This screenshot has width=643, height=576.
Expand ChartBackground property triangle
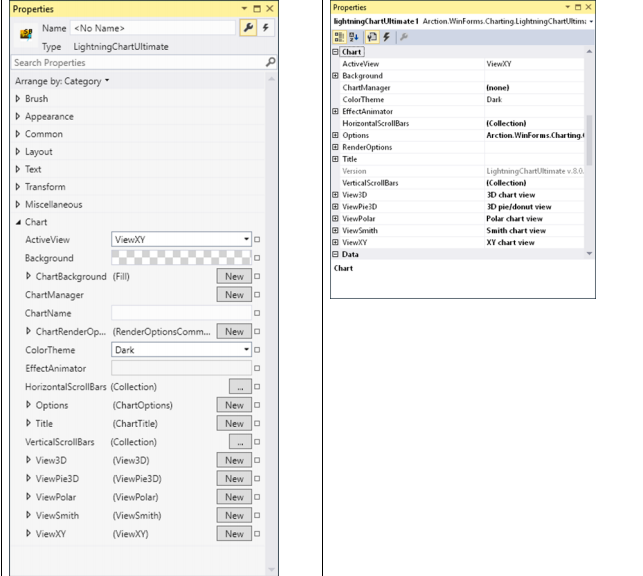(x=28, y=276)
